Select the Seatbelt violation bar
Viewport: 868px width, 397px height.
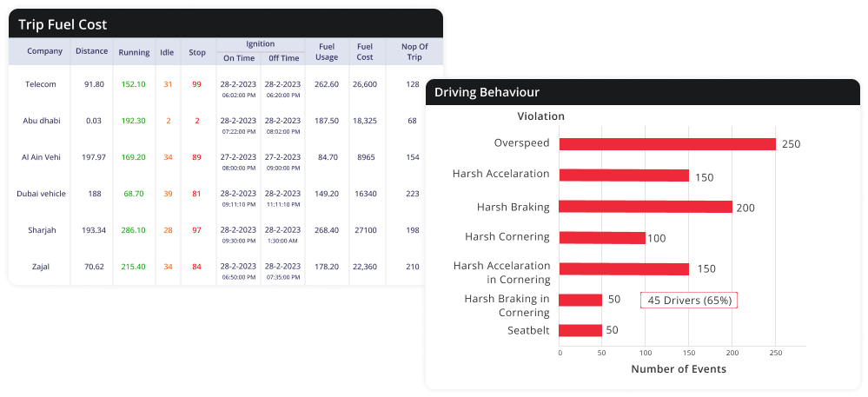[580, 330]
